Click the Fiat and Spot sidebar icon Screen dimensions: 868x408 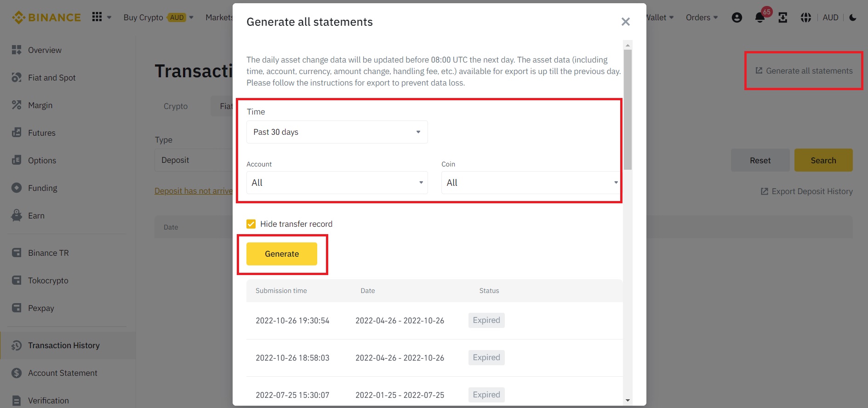coord(17,77)
